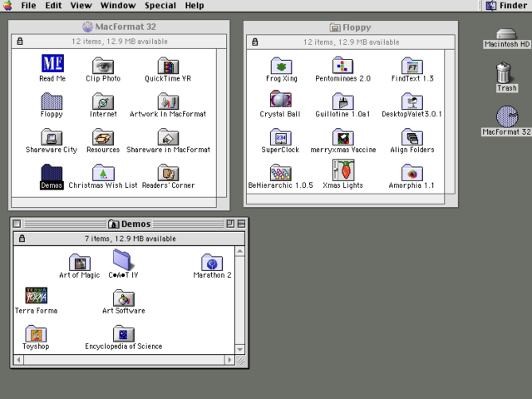Select the Marathon 2 folder
Viewport: 532px width, 399px height.
[x=212, y=263]
